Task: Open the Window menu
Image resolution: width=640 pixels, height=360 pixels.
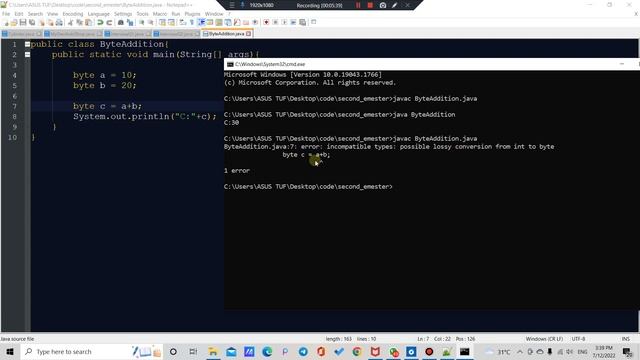Action: point(214,14)
